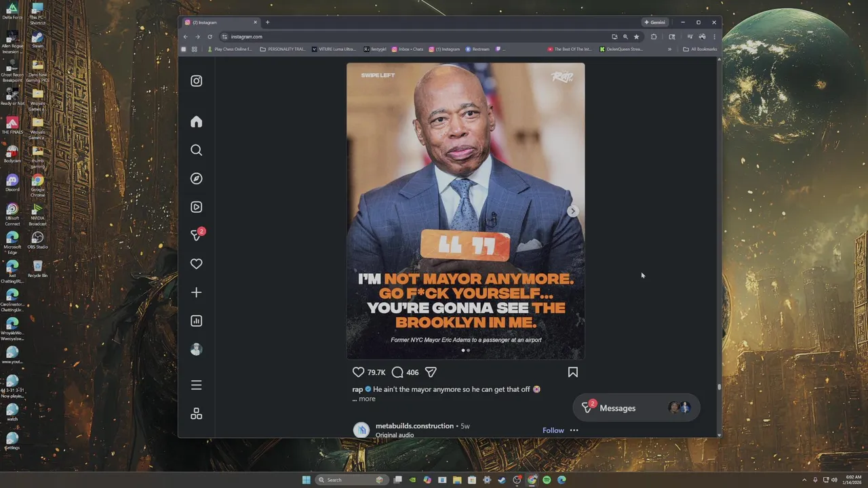This screenshot has height=488, width=868.
Task: Go back with browser back arrow
Action: pos(186,37)
